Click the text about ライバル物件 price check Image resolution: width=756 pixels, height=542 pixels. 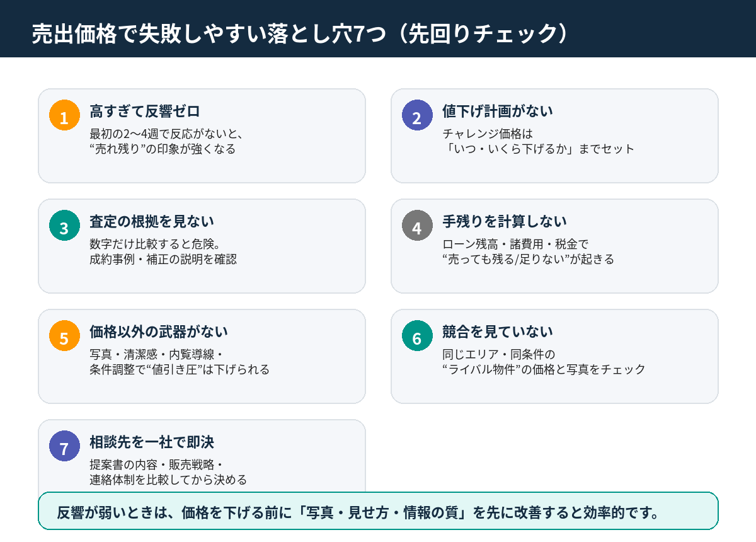click(x=544, y=369)
